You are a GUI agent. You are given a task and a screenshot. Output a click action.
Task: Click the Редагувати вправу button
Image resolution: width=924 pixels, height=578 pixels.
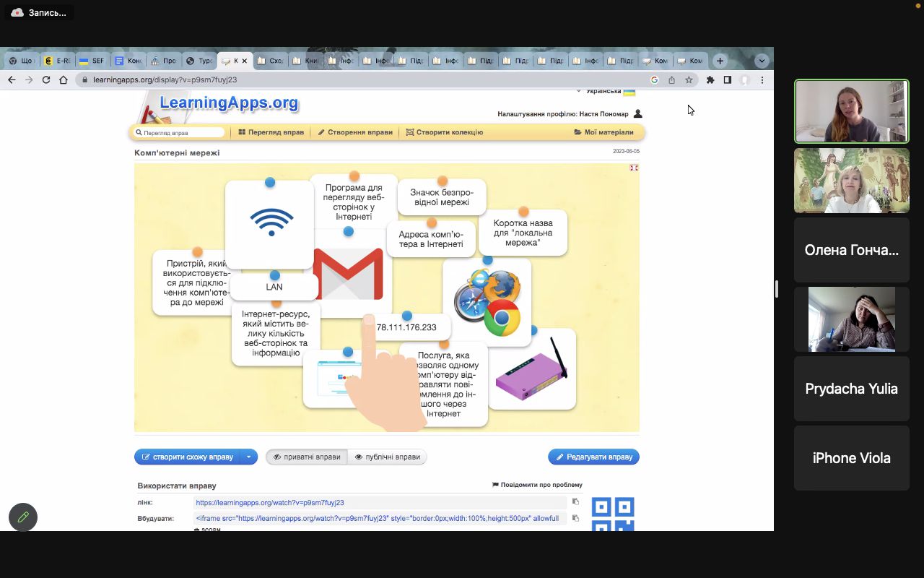(593, 457)
